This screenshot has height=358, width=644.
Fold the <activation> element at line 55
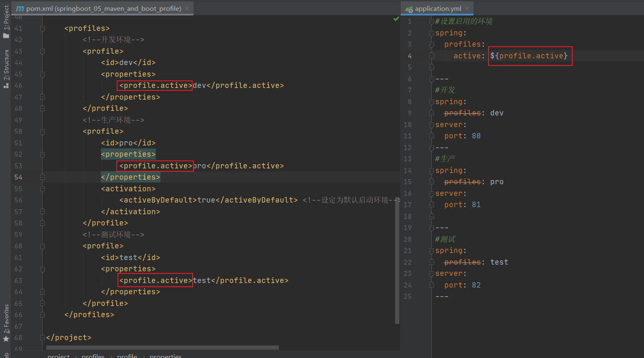[43, 189]
